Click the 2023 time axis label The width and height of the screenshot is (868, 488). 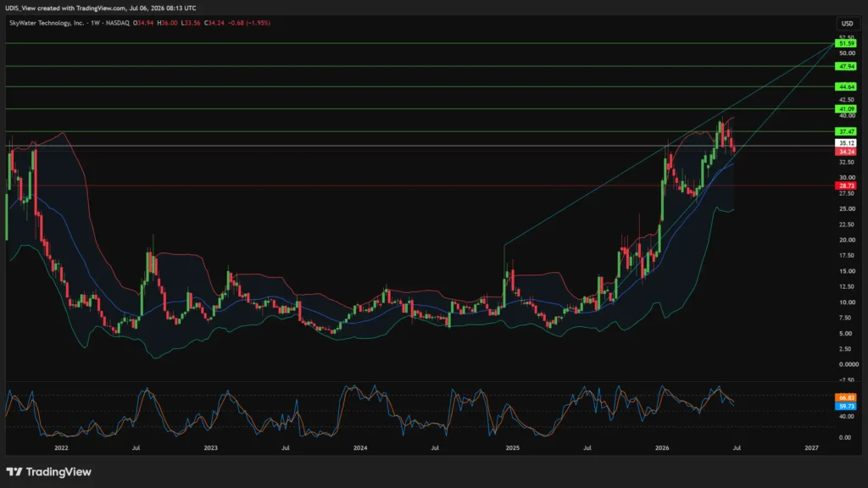[210, 447]
